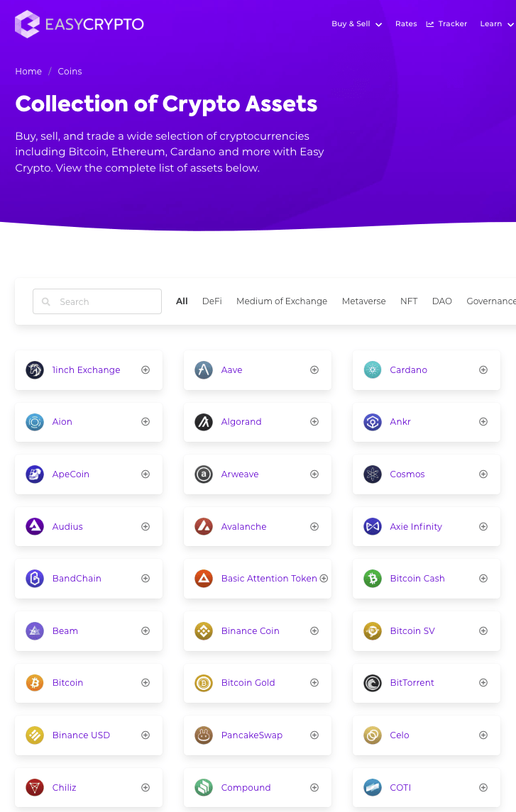Select the Basic Attention Token icon
Image resolution: width=516 pixels, height=812 pixels.
(x=203, y=578)
